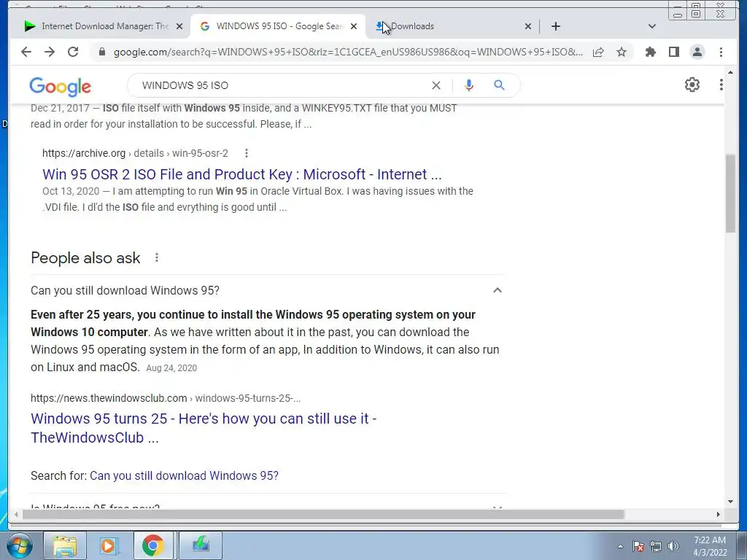Open the taskbar clock showing 7:22 AM
The image size is (747, 560).
point(710,546)
